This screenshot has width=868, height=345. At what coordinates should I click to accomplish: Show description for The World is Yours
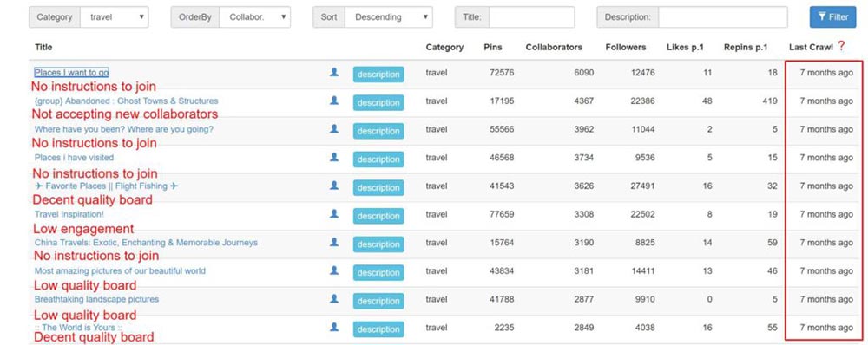(x=378, y=329)
